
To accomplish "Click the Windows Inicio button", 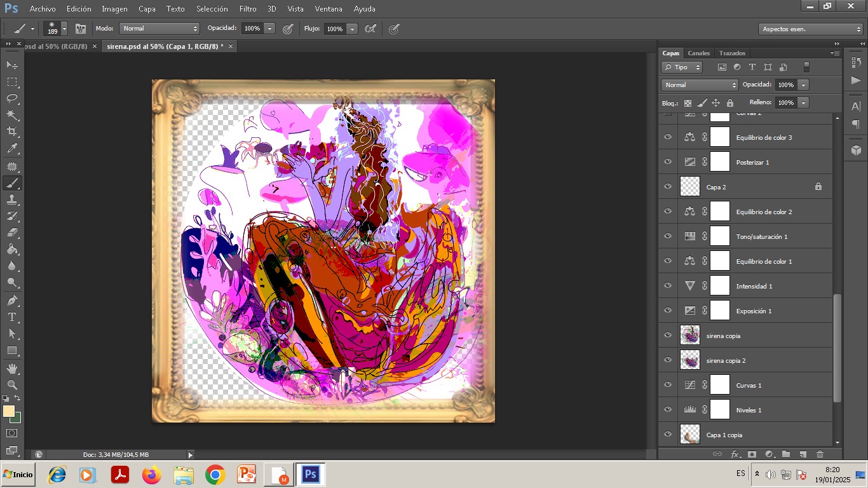I will (x=18, y=475).
